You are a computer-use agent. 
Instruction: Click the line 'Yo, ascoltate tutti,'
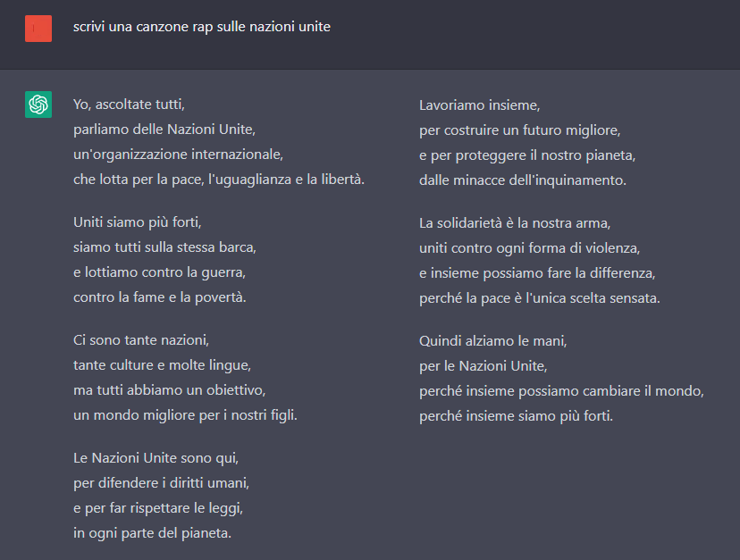(129, 104)
